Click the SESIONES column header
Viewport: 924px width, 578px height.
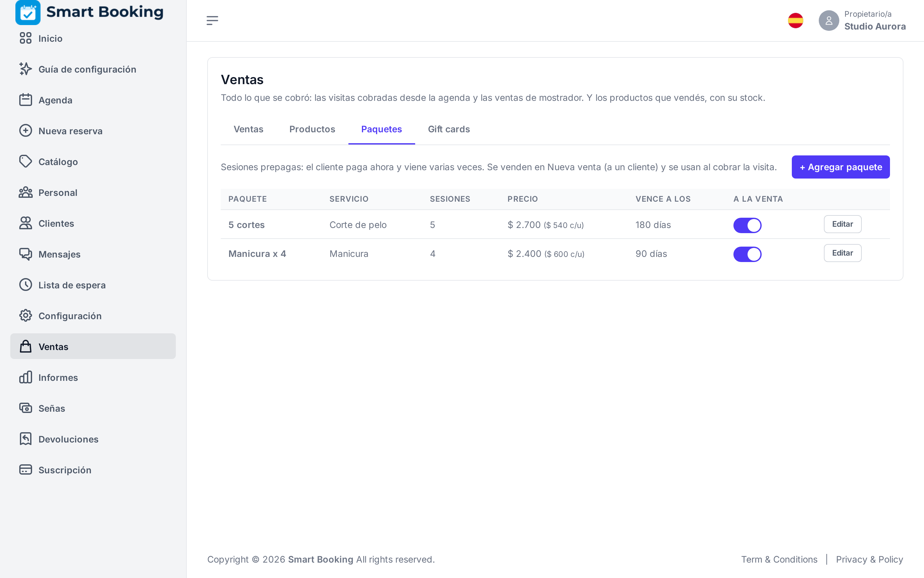[450, 199]
